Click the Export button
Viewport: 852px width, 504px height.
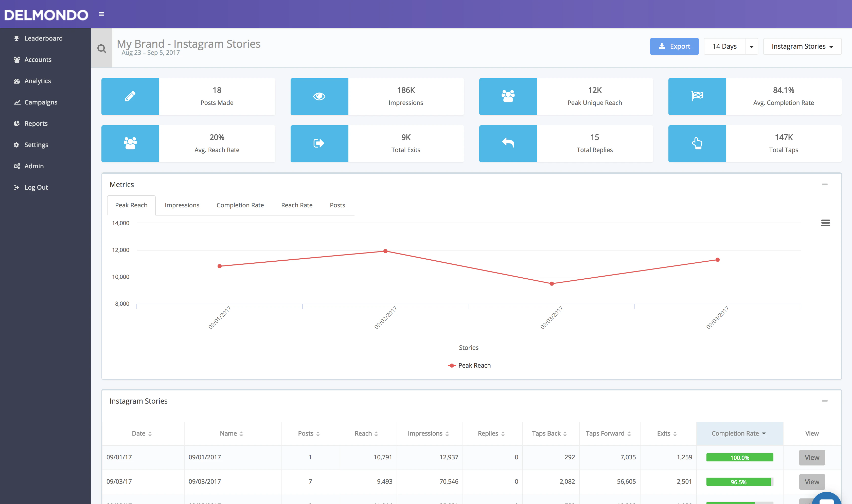coord(674,46)
